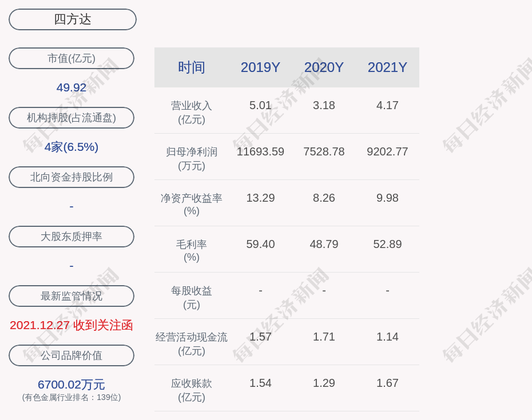Click the 大股东质押率 label pill
The width and height of the screenshot is (532, 420).
(72, 237)
